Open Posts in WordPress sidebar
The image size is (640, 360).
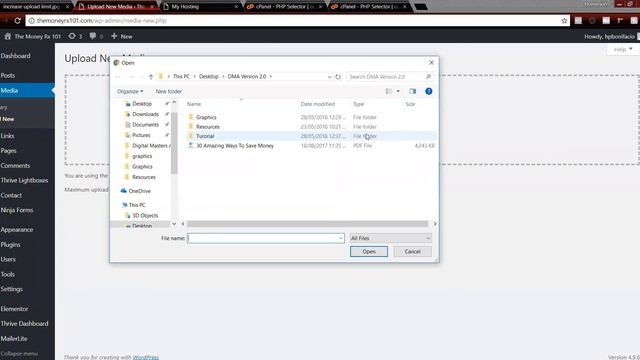point(8,76)
